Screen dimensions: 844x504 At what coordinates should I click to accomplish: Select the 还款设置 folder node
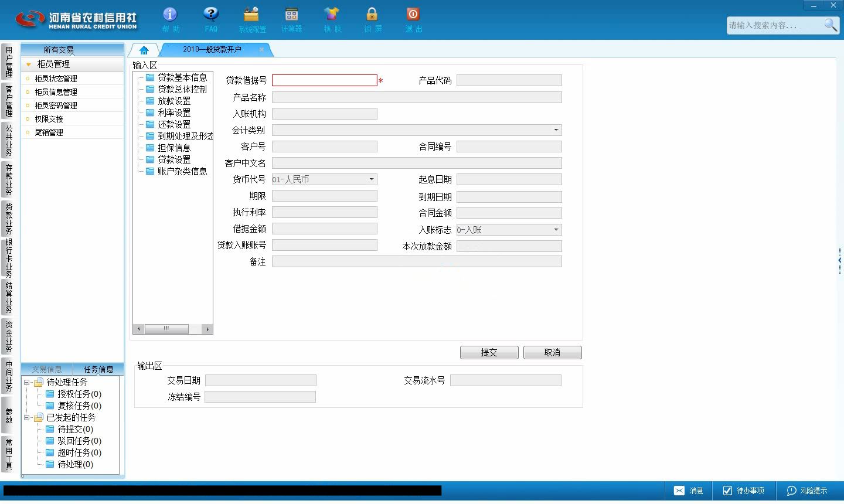(168, 124)
